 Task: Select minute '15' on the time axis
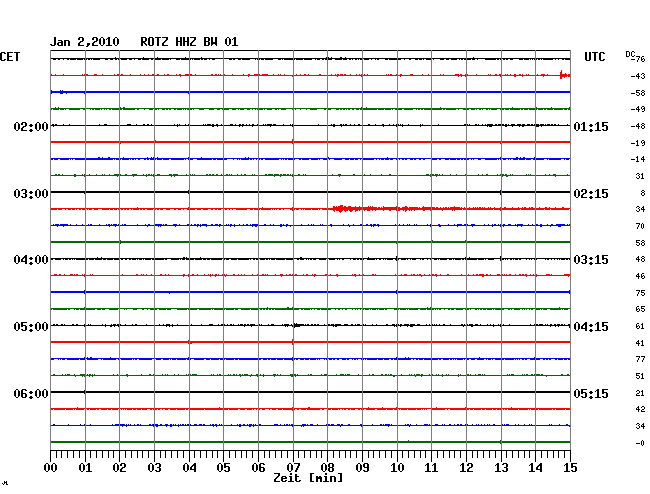[x=570, y=467]
